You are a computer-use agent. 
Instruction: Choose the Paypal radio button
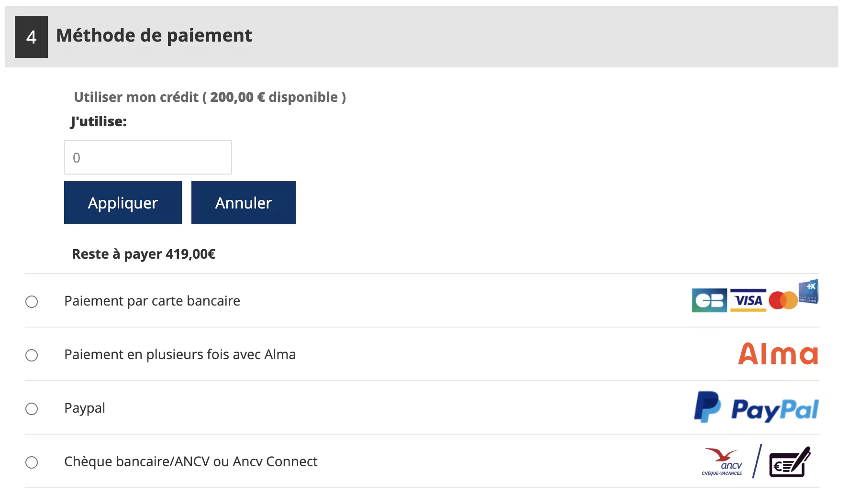[32, 409]
